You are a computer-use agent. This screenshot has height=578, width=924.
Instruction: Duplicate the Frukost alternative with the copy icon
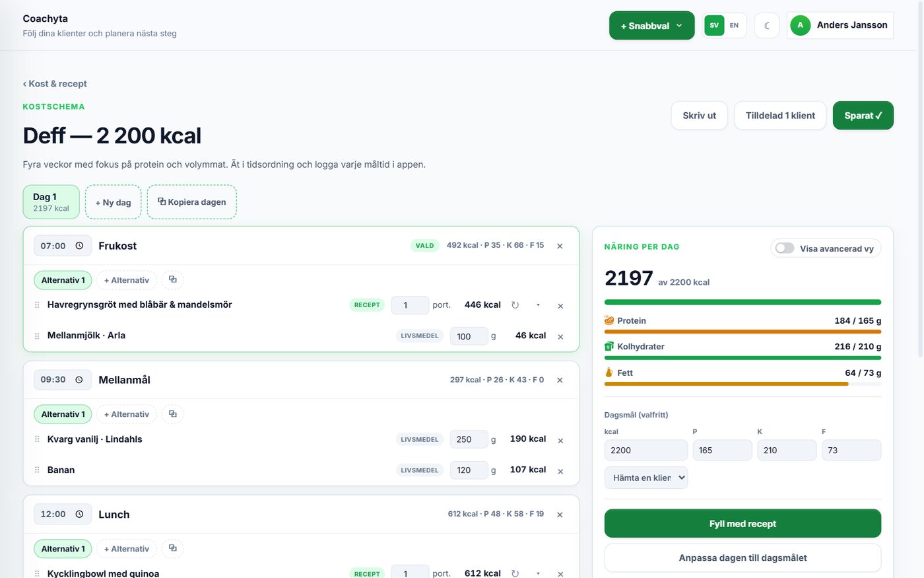[x=173, y=279]
